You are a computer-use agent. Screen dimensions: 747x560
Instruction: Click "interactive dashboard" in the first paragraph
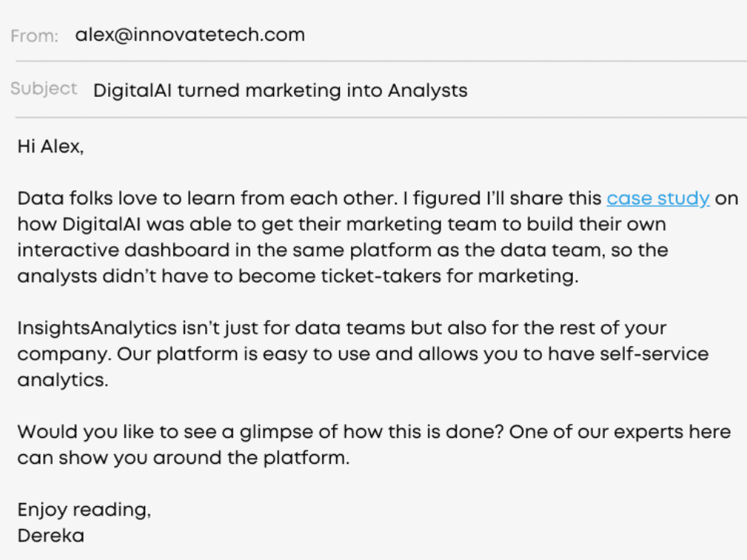pyautogui.click(x=124, y=251)
